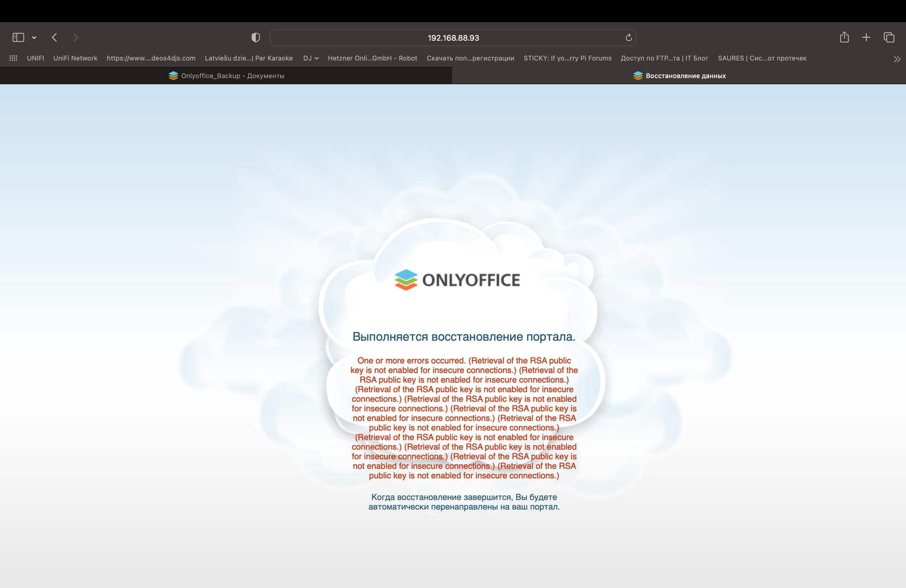Image resolution: width=906 pixels, height=588 pixels.
Task: Expand the DJ bookmarks folder
Action: coord(311,58)
